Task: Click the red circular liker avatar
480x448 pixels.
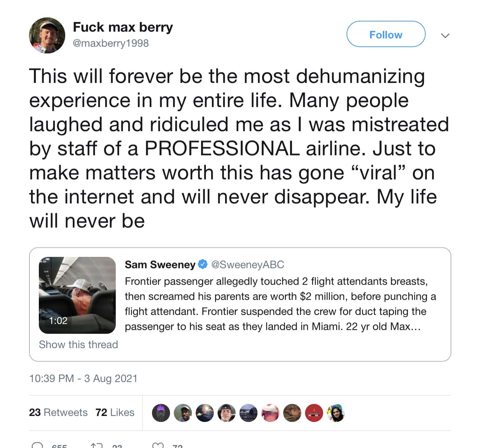Action: pos(314,413)
